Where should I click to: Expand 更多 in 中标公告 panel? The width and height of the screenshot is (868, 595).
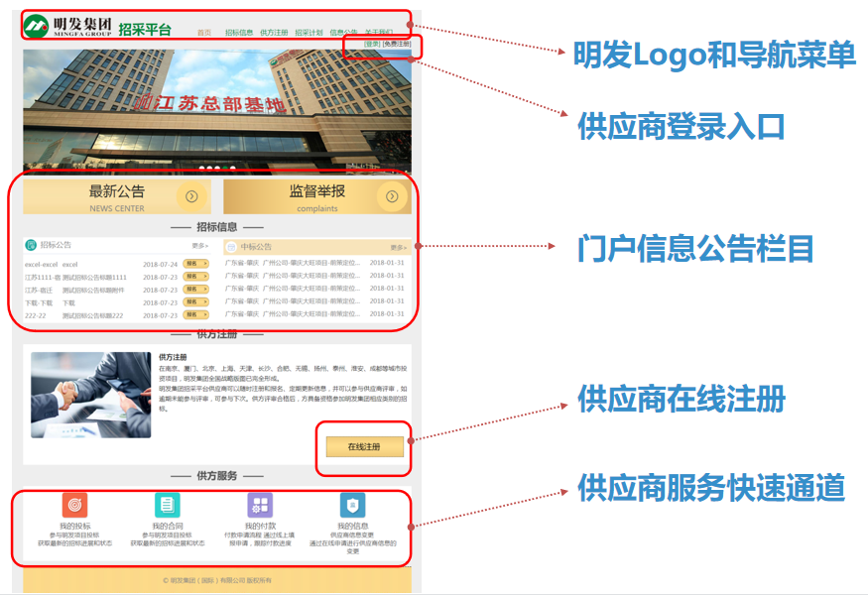pos(398,247)
